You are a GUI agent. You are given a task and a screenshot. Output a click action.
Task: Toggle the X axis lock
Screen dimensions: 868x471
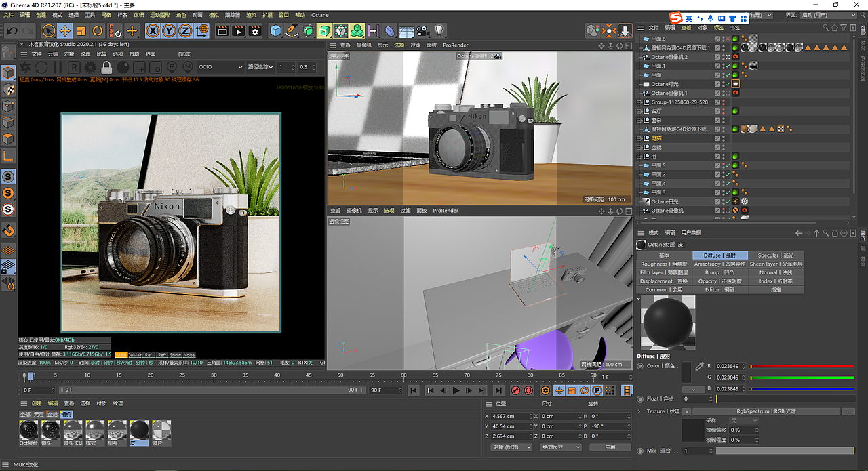(x=153, y=30)
